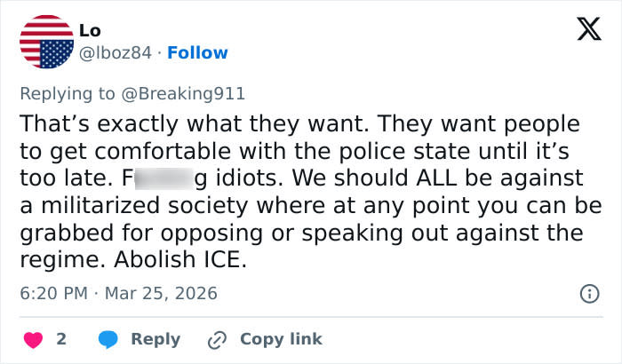
Task: Follow the @lboz84 account
Action: [x=199, y=52]
